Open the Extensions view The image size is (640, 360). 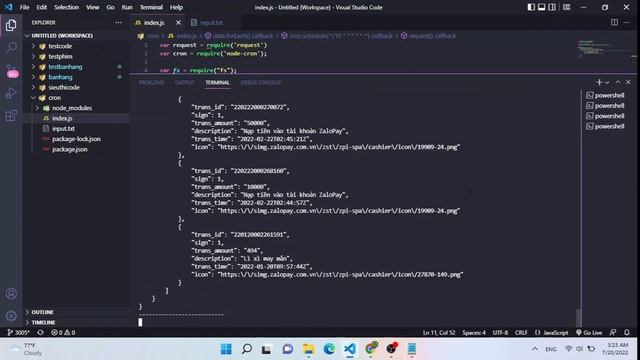click(x=11, y=116)
